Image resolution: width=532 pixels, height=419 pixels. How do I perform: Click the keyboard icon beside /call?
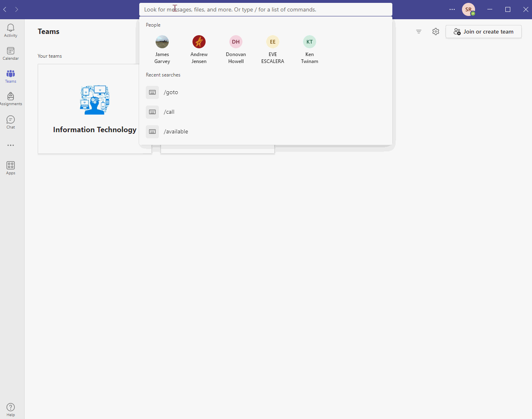[x=152, y=112]
